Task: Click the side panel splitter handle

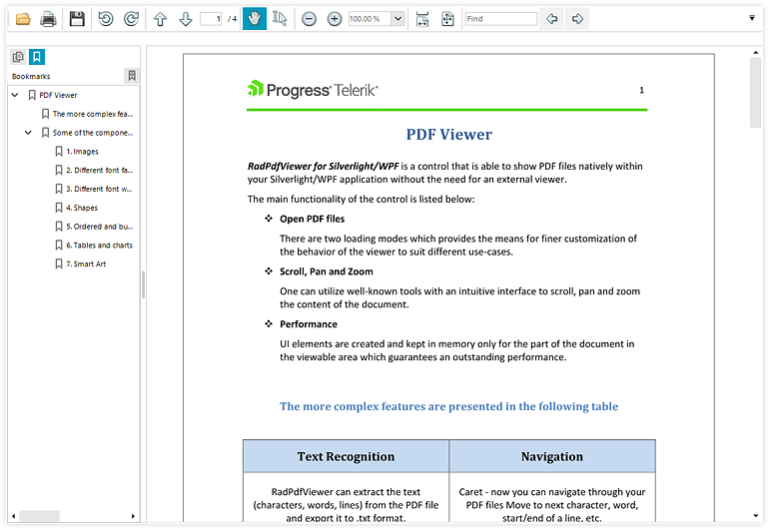Action: 143,284
